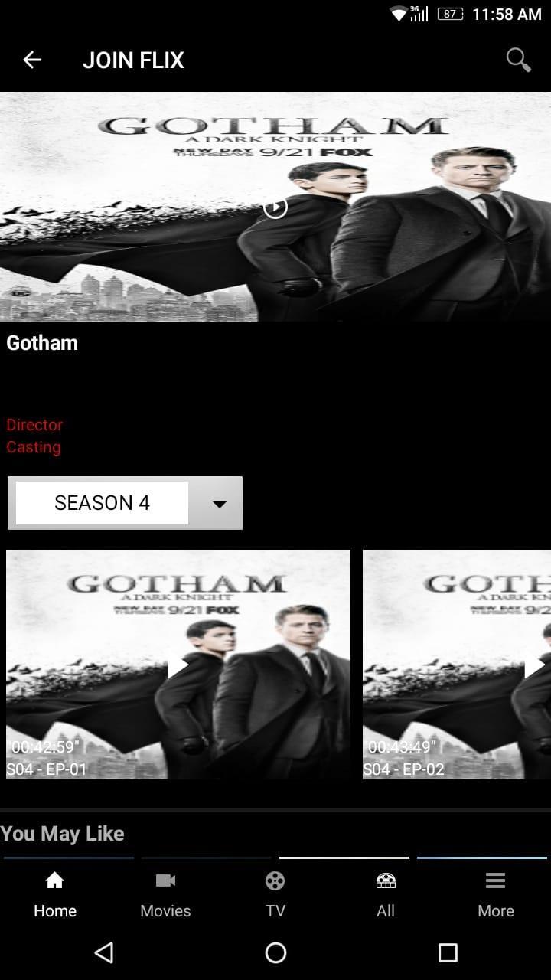The height and width of the screenshot is (980, 551).
Task: Open the Season 4 dropdown arrow
Action: pyautogui.click(x=219, y=504)
